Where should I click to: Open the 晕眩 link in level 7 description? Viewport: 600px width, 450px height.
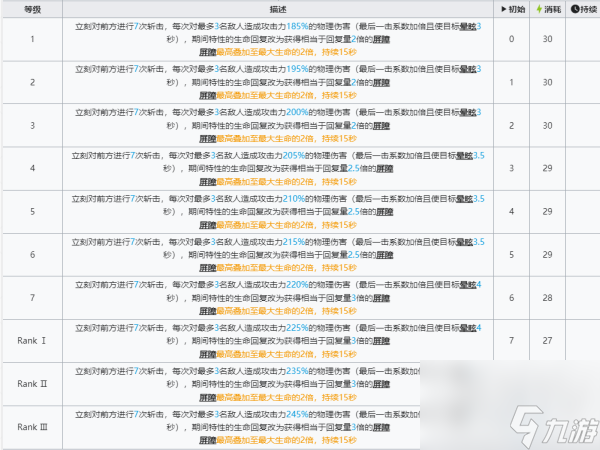pos(468,285)
